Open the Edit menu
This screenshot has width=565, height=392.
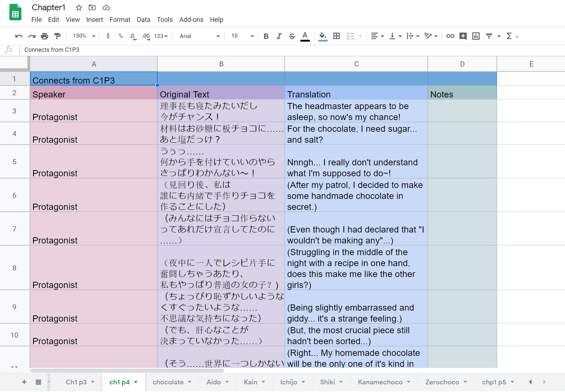point(54,20)
